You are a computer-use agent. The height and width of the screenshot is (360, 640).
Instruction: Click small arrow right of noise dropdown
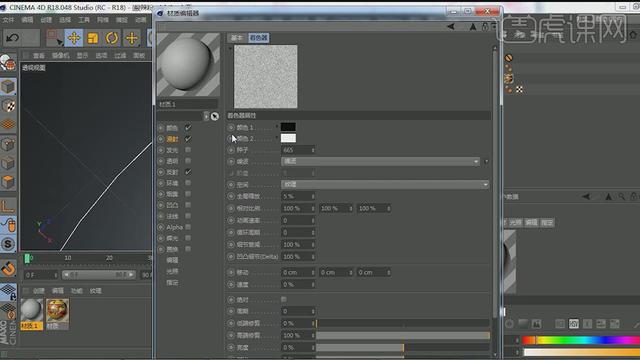486,162
